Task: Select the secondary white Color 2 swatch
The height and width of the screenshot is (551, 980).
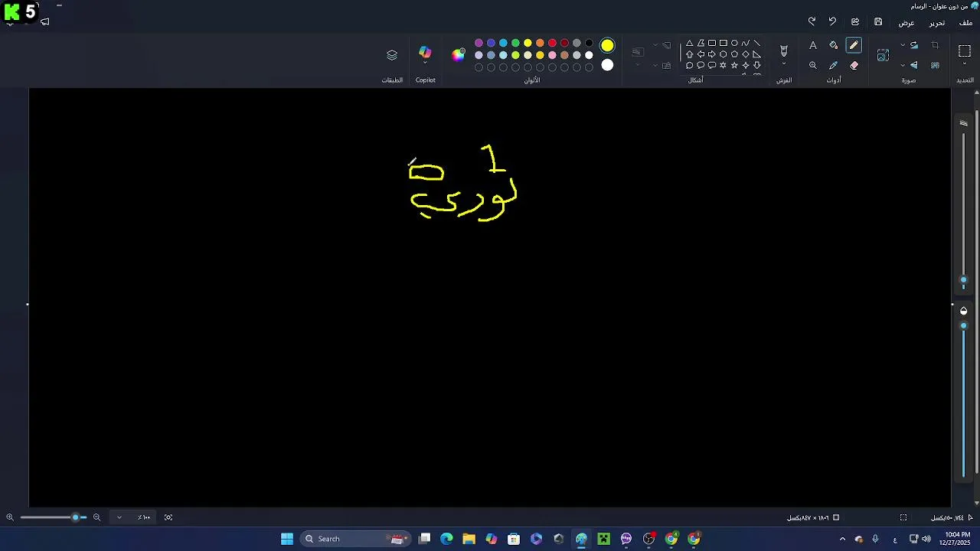Action: [x=607, y=65]
